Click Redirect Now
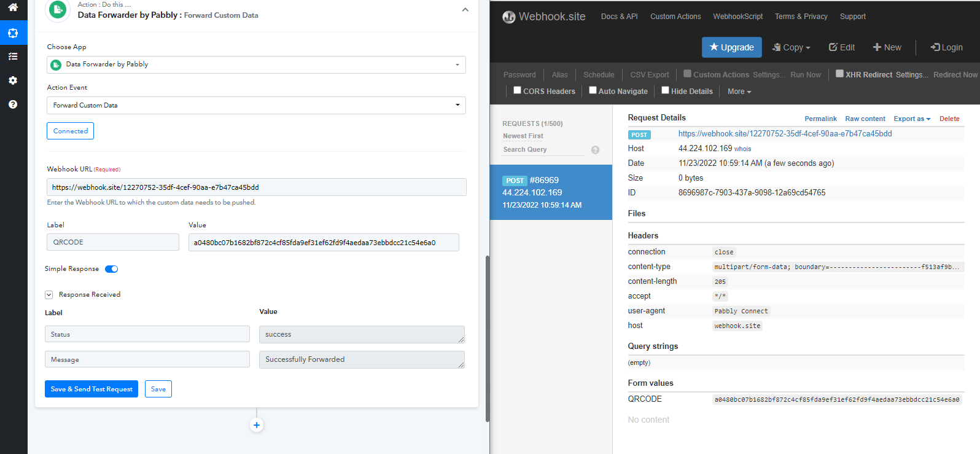This screenshot has height=454, width=980. 955,75
